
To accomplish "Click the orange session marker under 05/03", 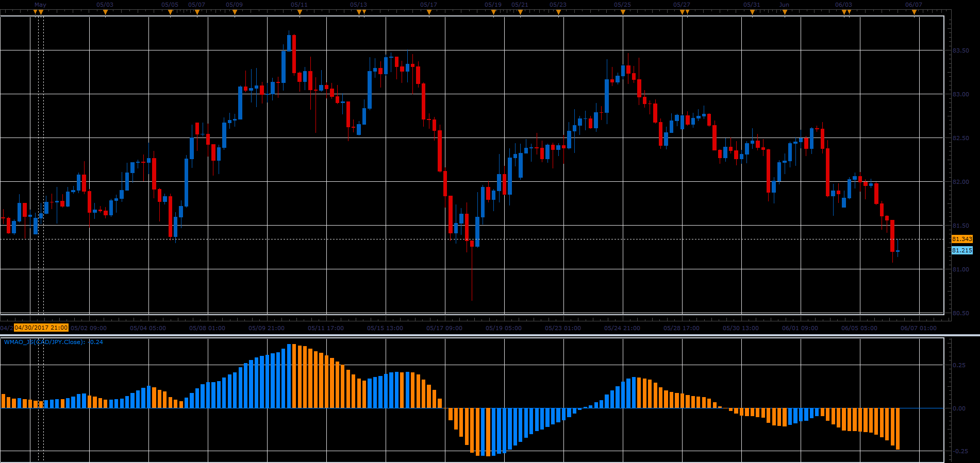I will pyautogui.click(x=105, y=12).
